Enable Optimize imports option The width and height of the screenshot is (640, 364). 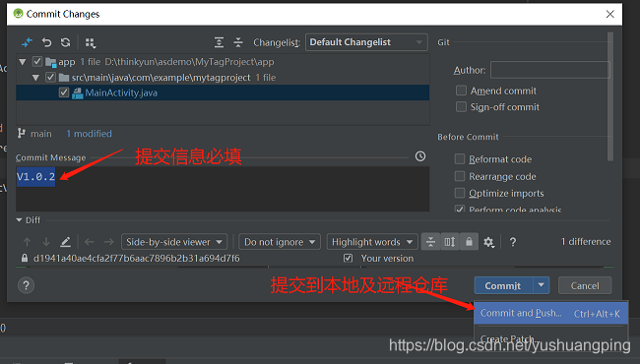click(x=460, y=193)
